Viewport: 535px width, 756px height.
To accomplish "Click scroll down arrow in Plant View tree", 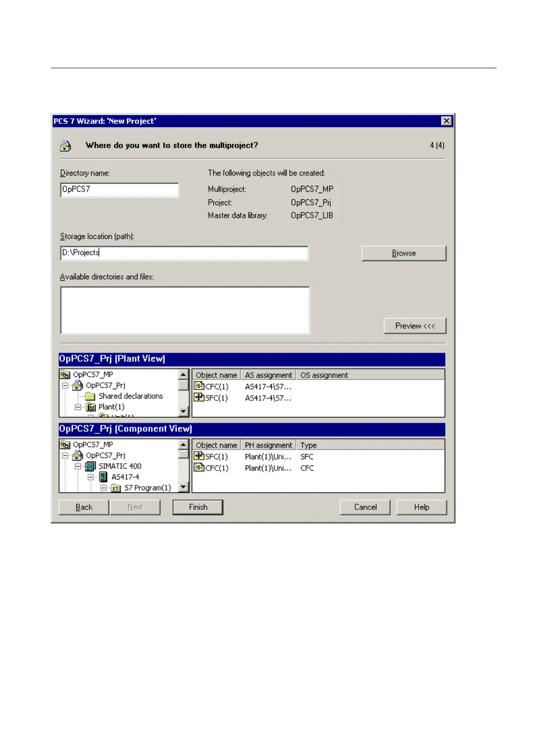I will 183,411.
